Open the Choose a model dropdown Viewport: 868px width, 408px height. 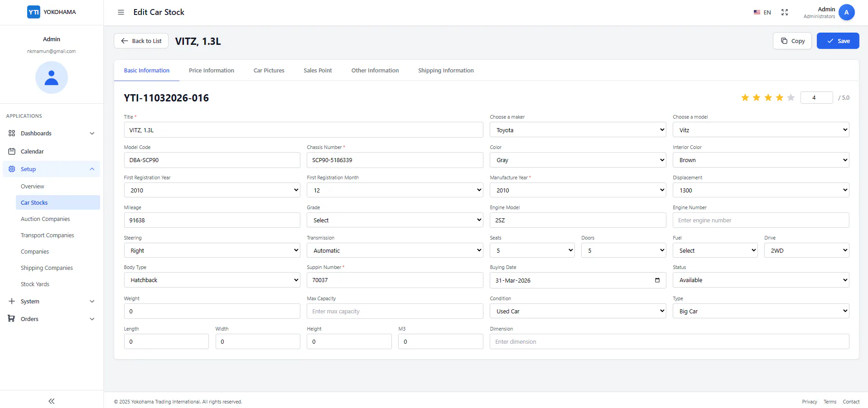point(761,130)
